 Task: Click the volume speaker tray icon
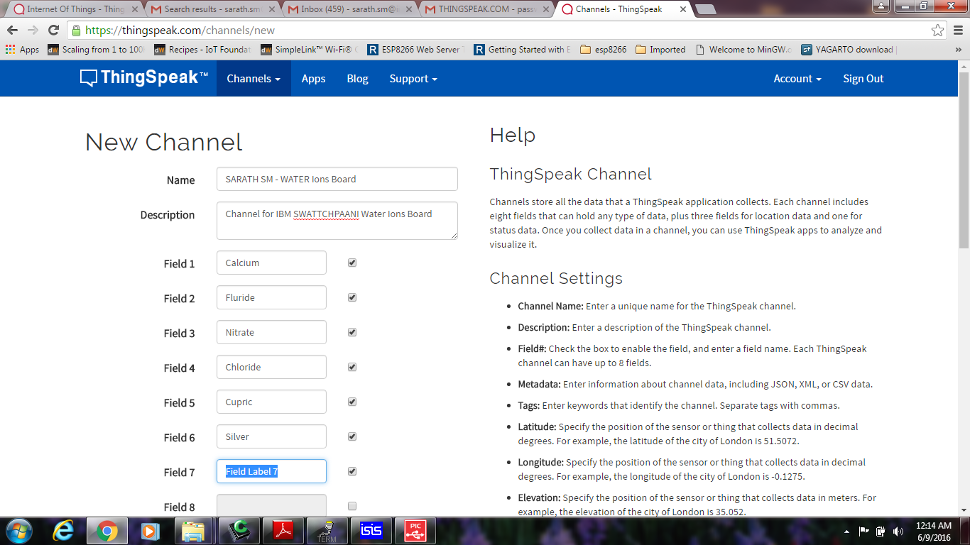point(898,531)
